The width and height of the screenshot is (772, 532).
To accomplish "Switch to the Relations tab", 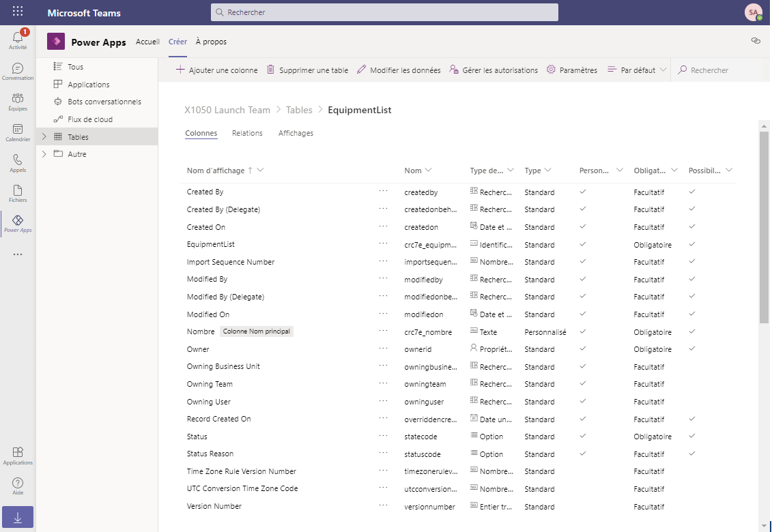I will tap(247, 133).
